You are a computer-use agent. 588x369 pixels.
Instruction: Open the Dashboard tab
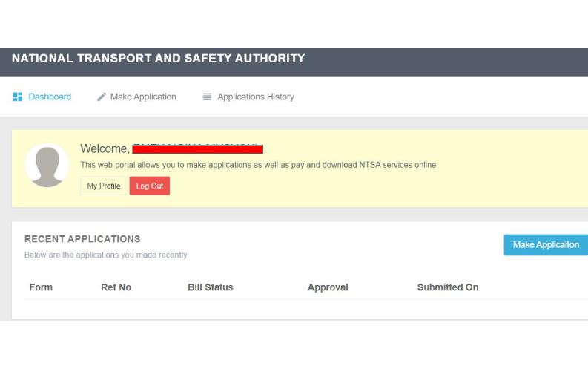[42, 97]
